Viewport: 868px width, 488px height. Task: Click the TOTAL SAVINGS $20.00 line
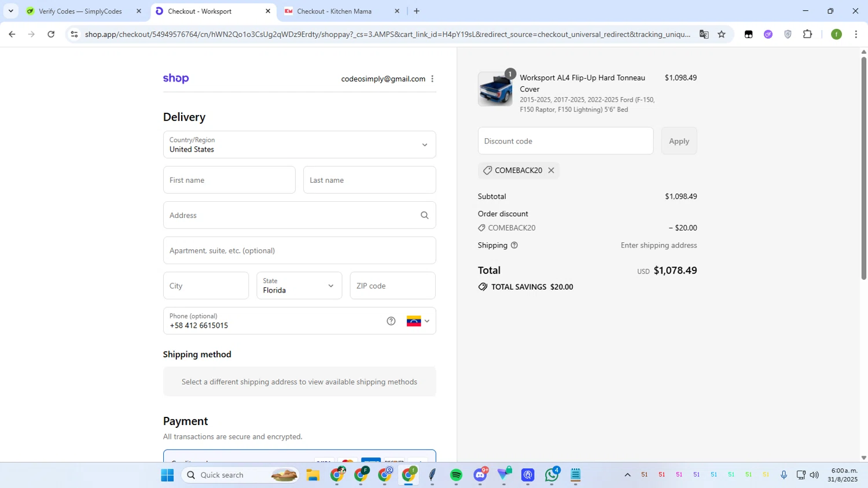525,287
